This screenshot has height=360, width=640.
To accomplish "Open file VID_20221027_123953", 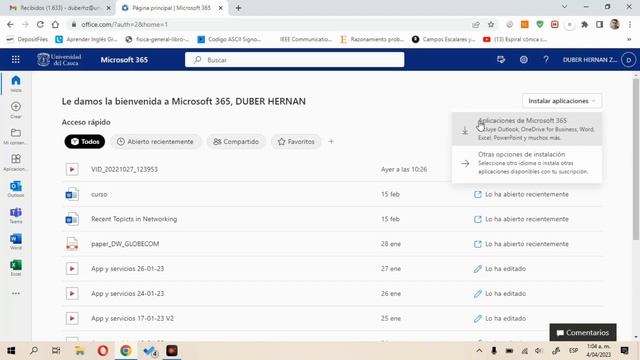I will click(124, 169).
